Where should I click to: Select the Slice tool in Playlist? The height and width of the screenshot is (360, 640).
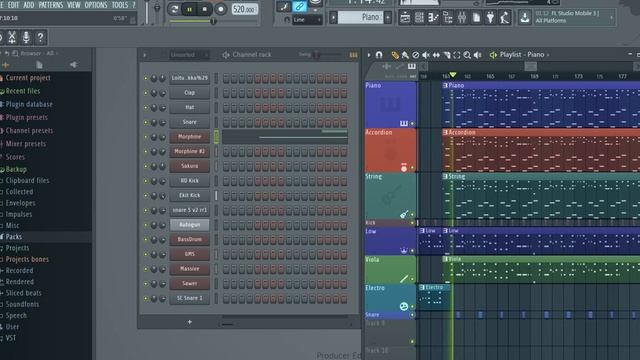click(447, 55)
